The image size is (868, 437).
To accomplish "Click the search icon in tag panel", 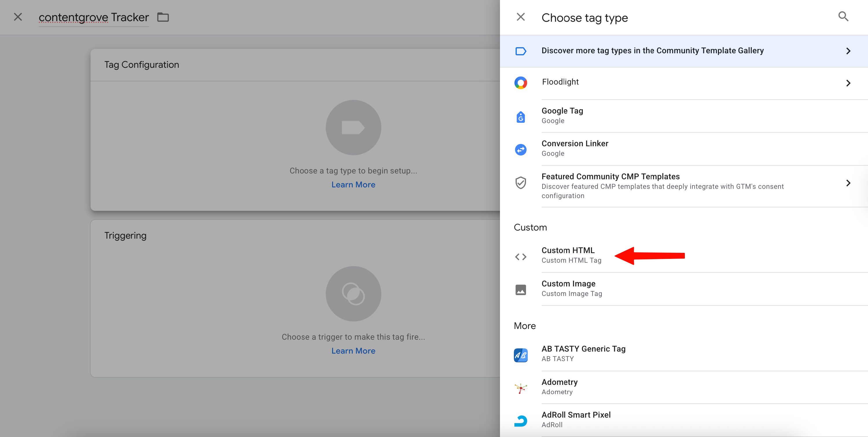I will [843, 16].
